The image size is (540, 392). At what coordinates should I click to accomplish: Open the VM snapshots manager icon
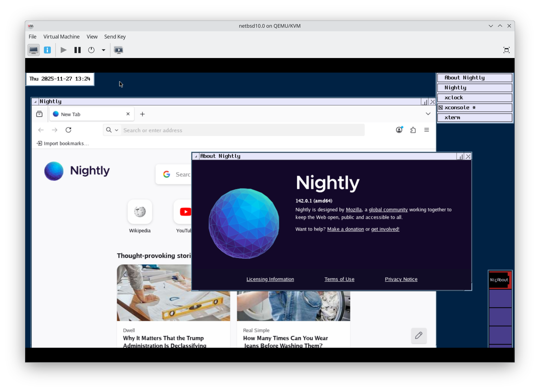pos(118,50)
